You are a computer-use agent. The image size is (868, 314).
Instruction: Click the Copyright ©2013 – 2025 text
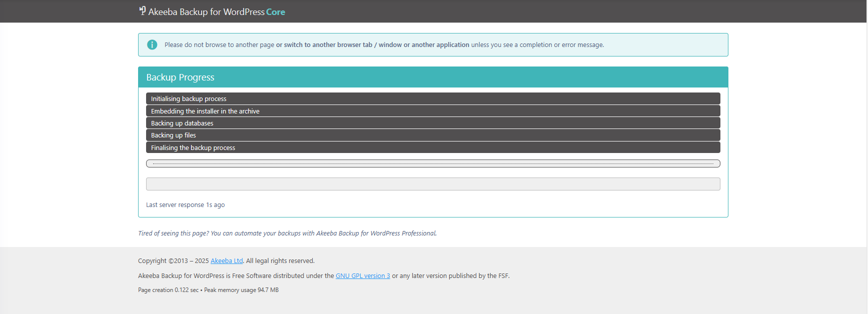point(173,261)
